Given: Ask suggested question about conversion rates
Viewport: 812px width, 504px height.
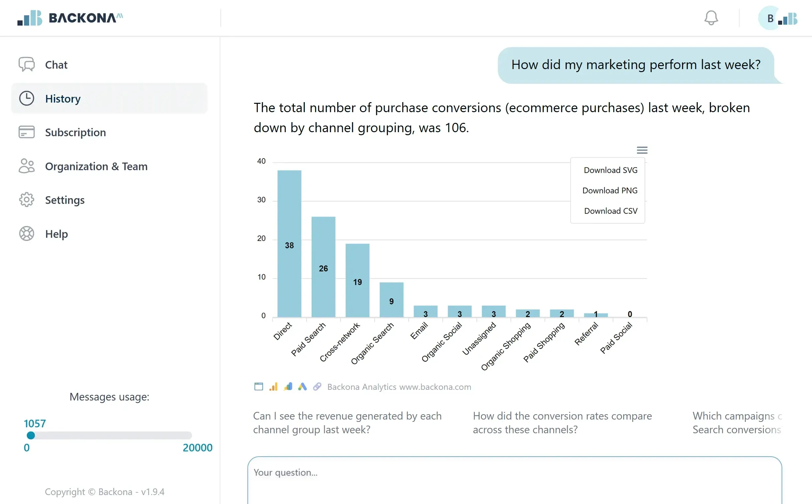Looking at the screenshot, I should coord(562,423).
